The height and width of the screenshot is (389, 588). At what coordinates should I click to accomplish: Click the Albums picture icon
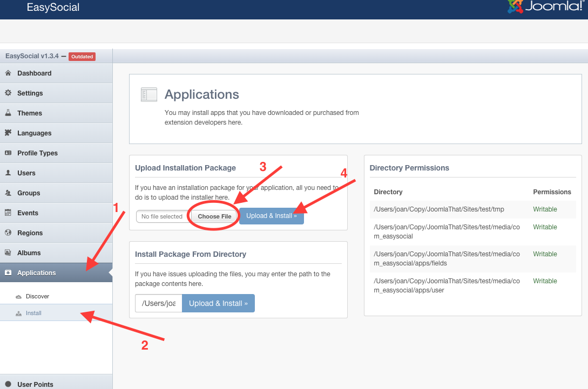coord(8,252)
